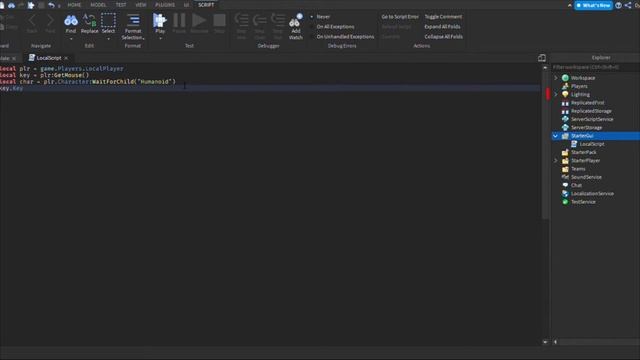This screenshot has height=360, width=640.
Task: Click the Format Selection icon
Action: [133, 20]
